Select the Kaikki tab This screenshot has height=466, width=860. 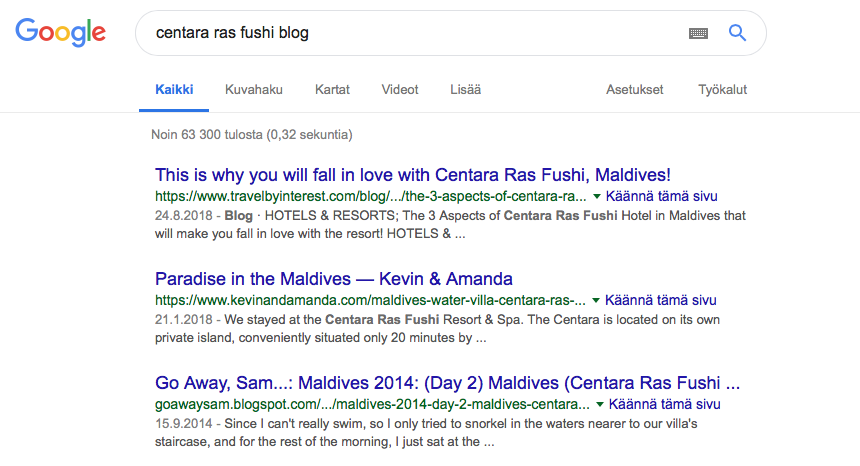[x=174, y=90]
